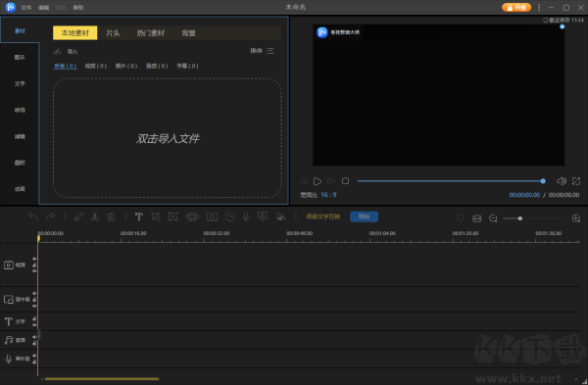The width and height of the screenshot is (588, 385).
Task: Click the undo arrow icon
Action: click(33, 217)
